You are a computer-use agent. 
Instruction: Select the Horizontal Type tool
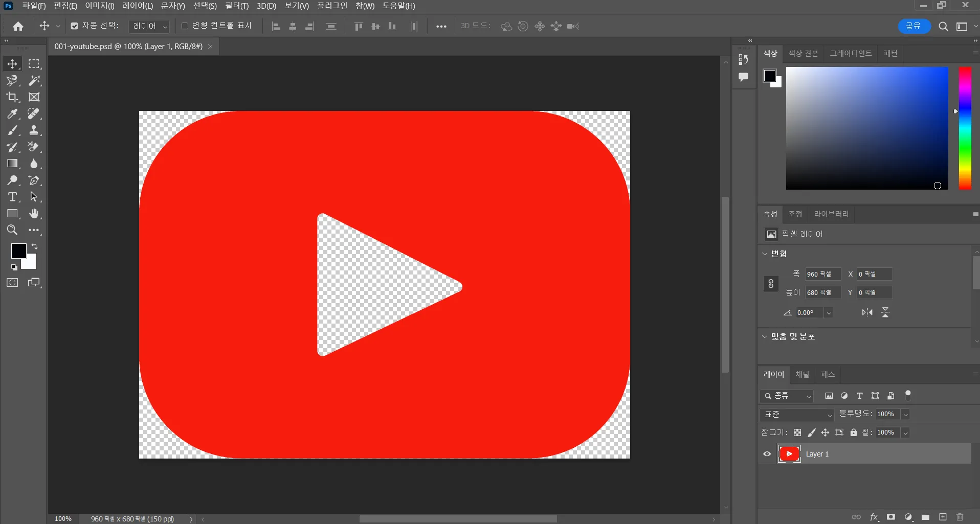(x=12, y=197)
